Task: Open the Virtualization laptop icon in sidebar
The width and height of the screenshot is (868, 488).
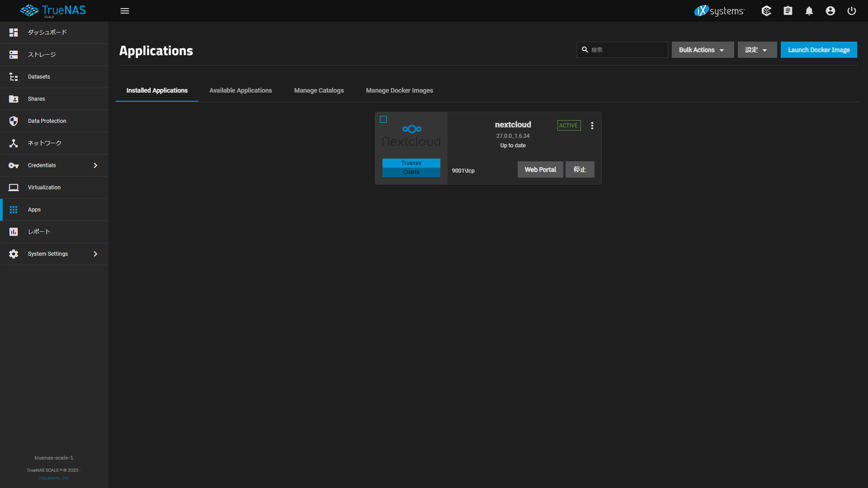Action: 14,188
